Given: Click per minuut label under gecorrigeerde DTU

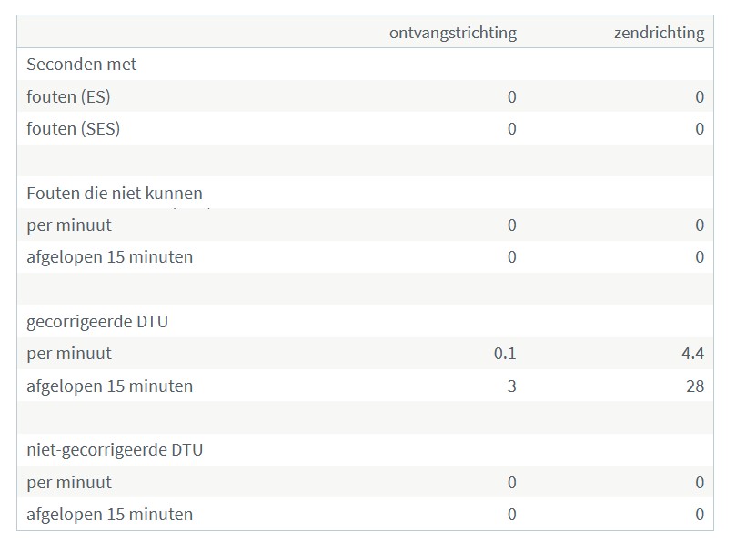Looking at the screenshot, I should (69, 354).
